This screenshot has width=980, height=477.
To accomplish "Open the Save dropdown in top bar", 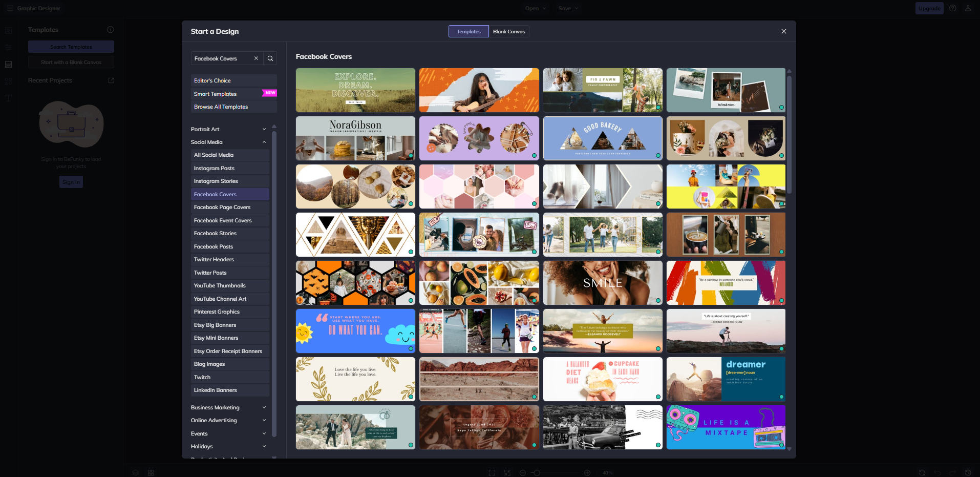I will click(567, 8).
